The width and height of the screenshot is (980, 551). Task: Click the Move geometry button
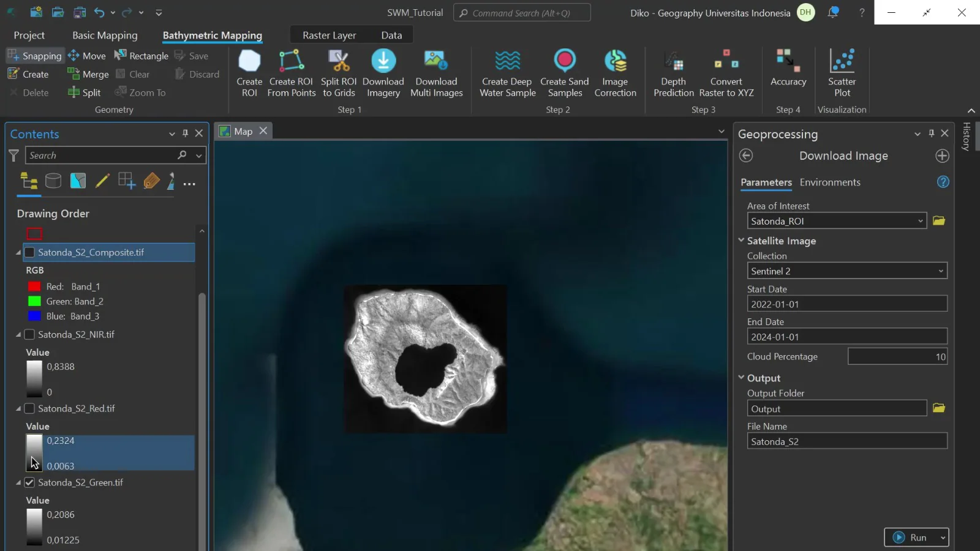(87, 56)
